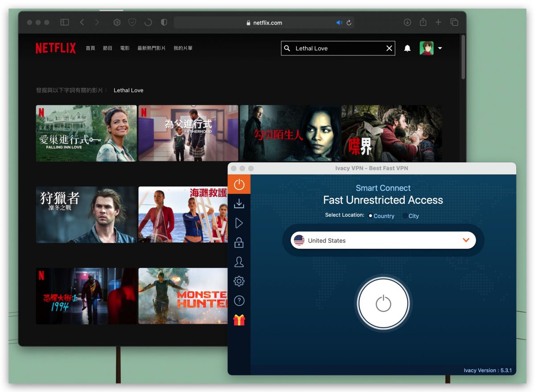This screenshot has height=392, width=535.
Task: Open 海灘救護 Baywatch thumbnail
Action: 183,215
